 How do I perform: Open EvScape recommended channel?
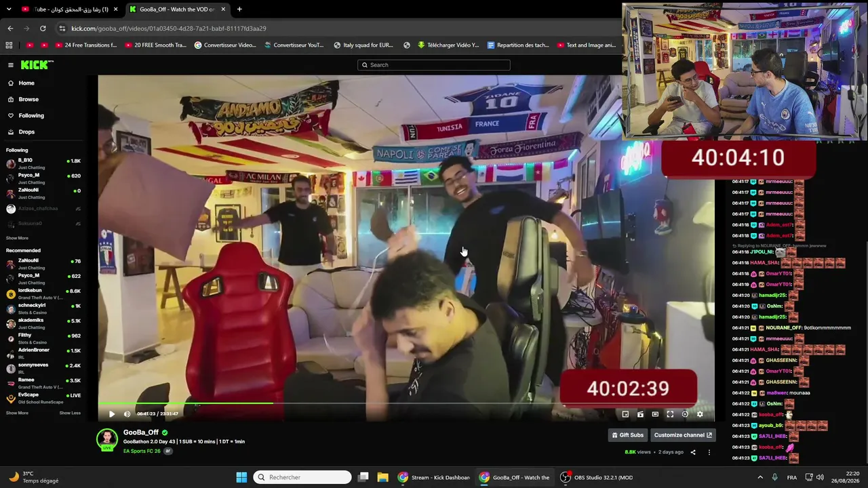[43, 398]
